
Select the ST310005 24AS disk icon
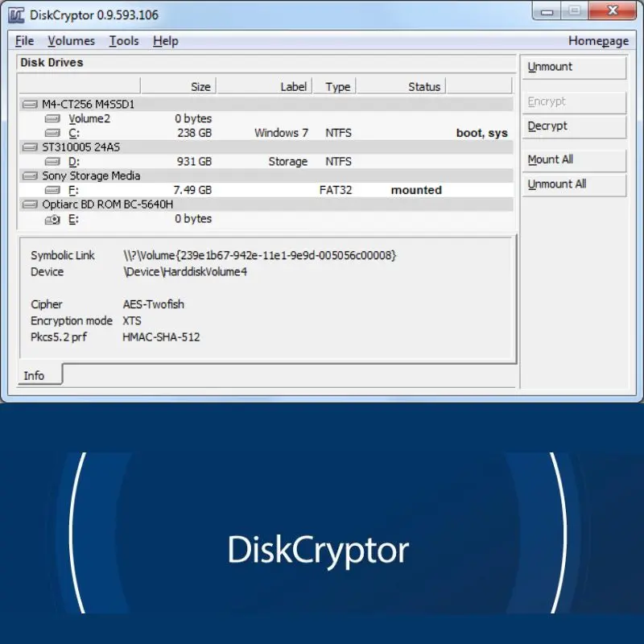(x=31, y=147)
